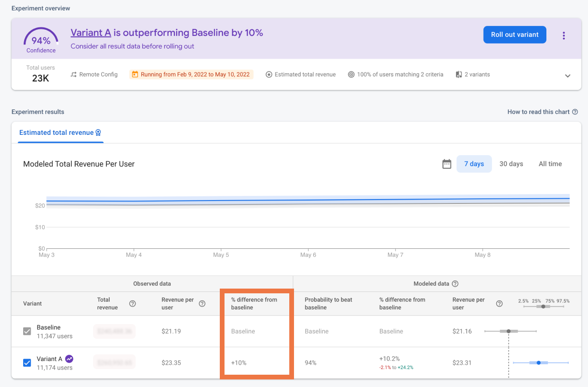Click the Experiment overview heading
Screen dimensions: 588x387
click(41, 9)
